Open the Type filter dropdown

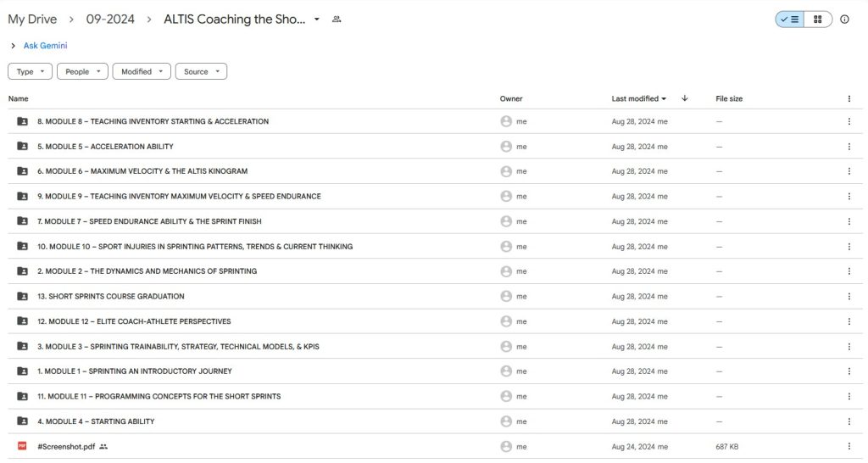[x=30, y=71]
